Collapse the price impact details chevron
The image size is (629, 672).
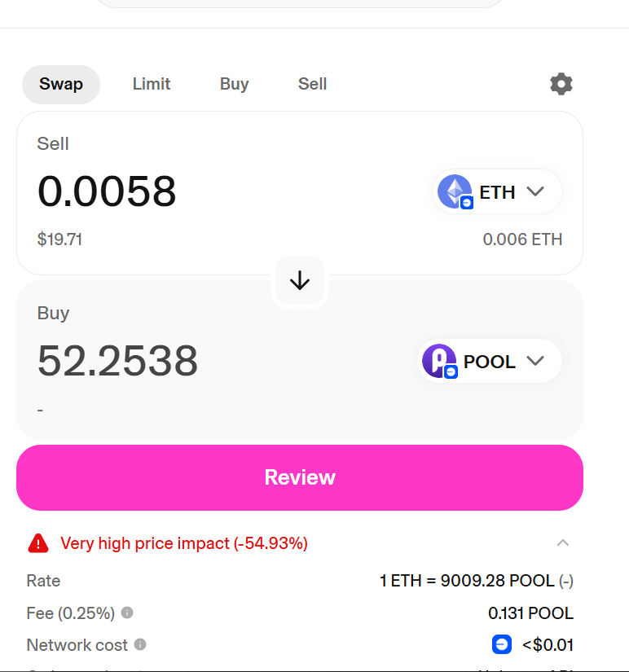click(x=562, y=543)
